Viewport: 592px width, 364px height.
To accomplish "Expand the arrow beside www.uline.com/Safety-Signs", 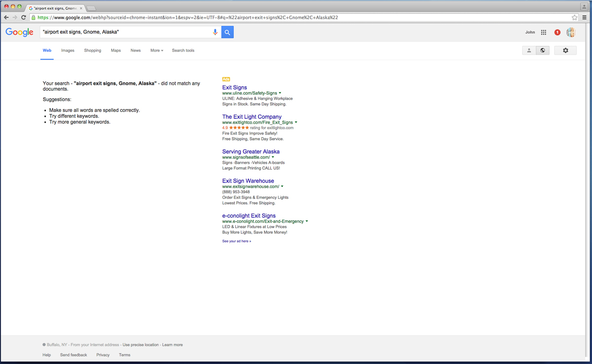I will pos(280,93).
